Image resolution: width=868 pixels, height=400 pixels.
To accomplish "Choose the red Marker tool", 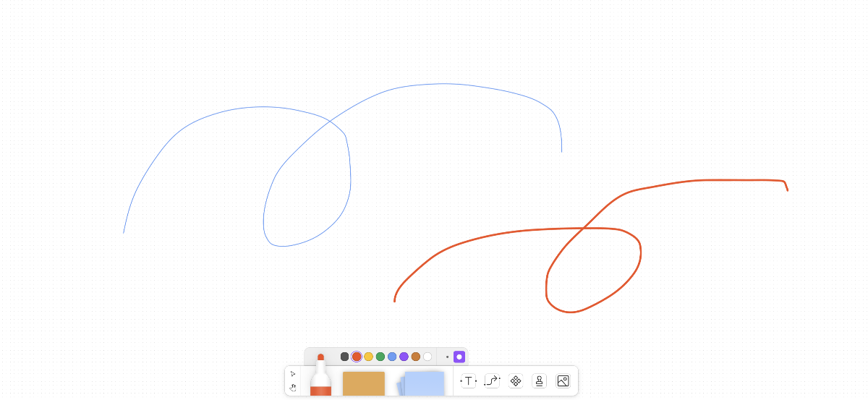I will (x=320, y=375).
